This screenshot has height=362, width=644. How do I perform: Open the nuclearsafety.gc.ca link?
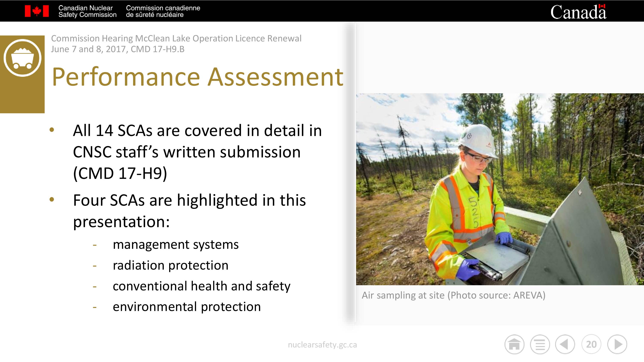coord(322,345)
